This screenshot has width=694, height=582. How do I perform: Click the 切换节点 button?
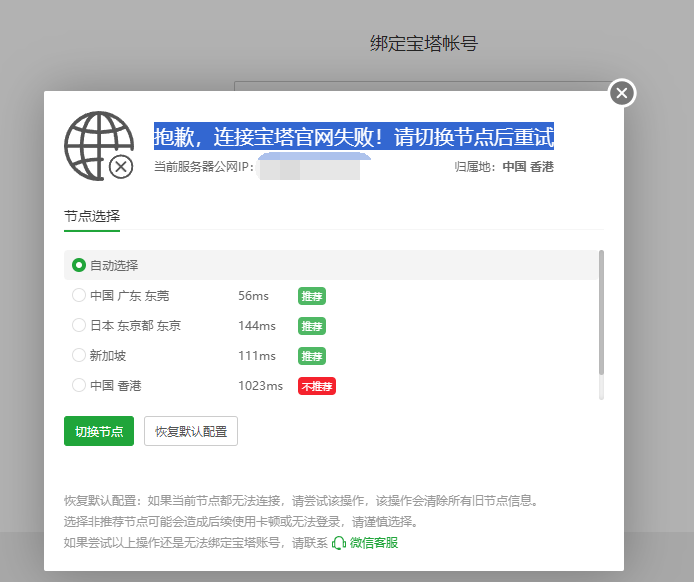99,431
